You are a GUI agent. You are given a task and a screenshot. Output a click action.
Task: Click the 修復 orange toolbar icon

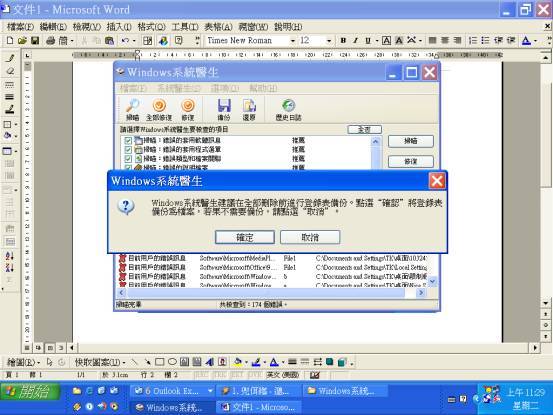tap(188, 110)
